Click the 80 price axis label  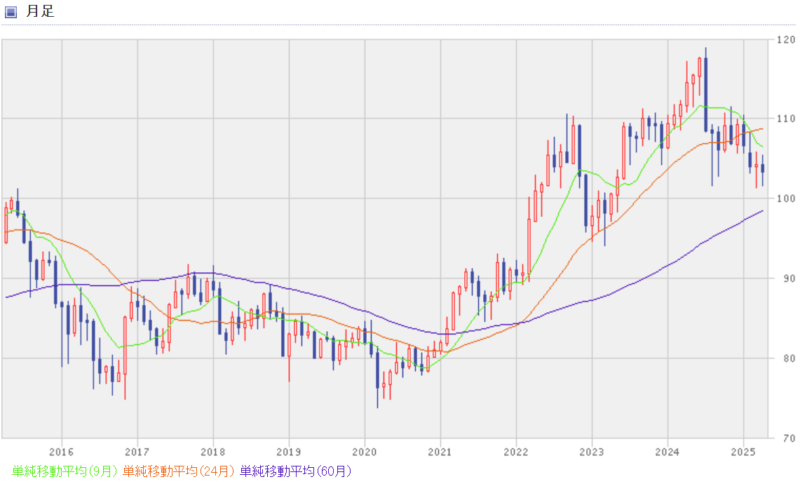789,359
